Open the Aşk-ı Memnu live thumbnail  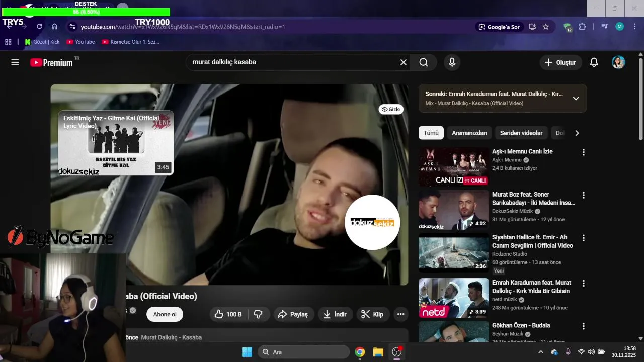point(454,166)
